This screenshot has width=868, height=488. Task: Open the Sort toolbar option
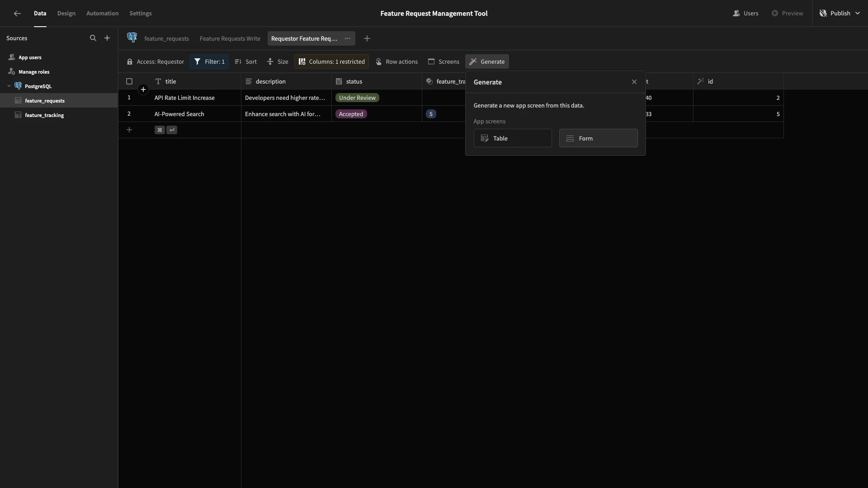click(246, 62)
